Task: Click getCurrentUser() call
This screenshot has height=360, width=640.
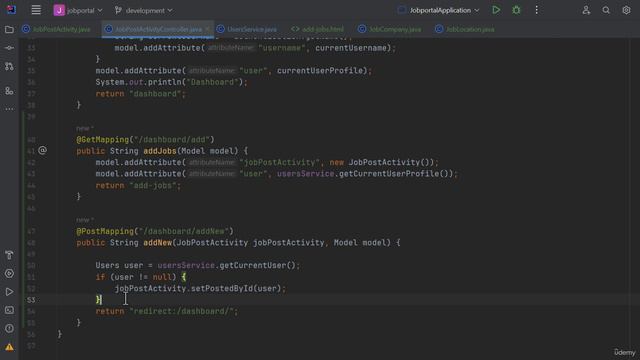Action: [x=257, y=266]
